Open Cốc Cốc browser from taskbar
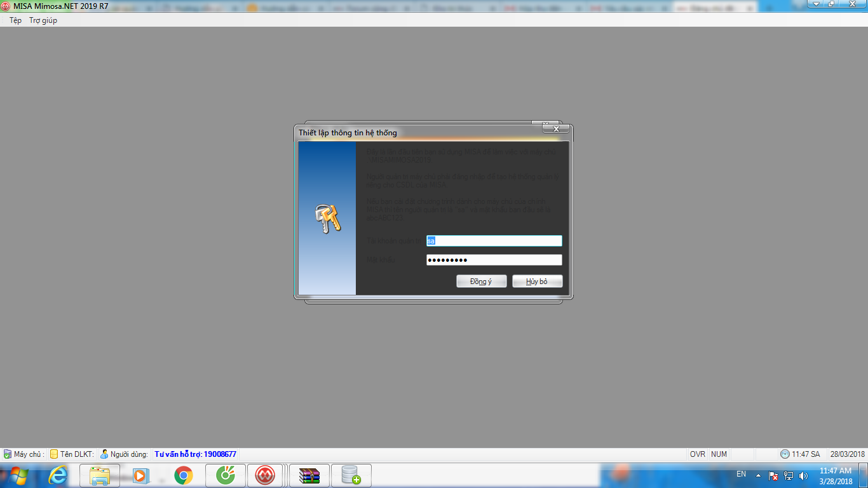This screenshot has height=488, width=868. (226, 475)
